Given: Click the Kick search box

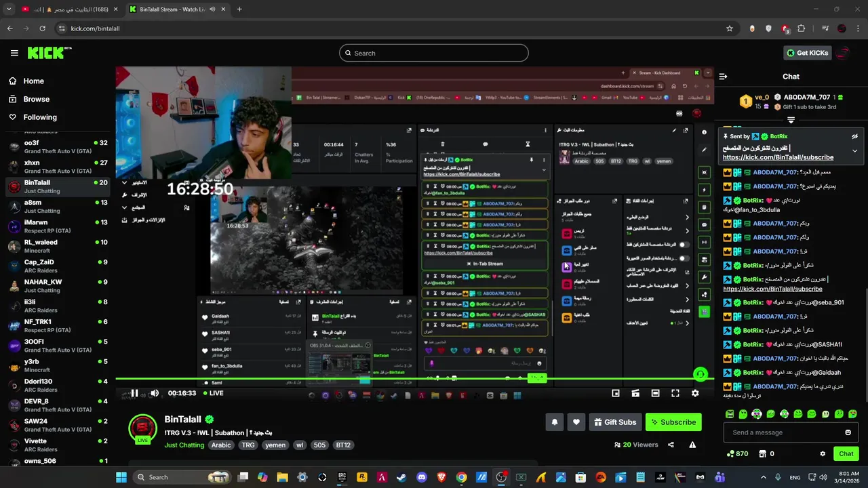Looking at the screenshot, I should point(434,53).
